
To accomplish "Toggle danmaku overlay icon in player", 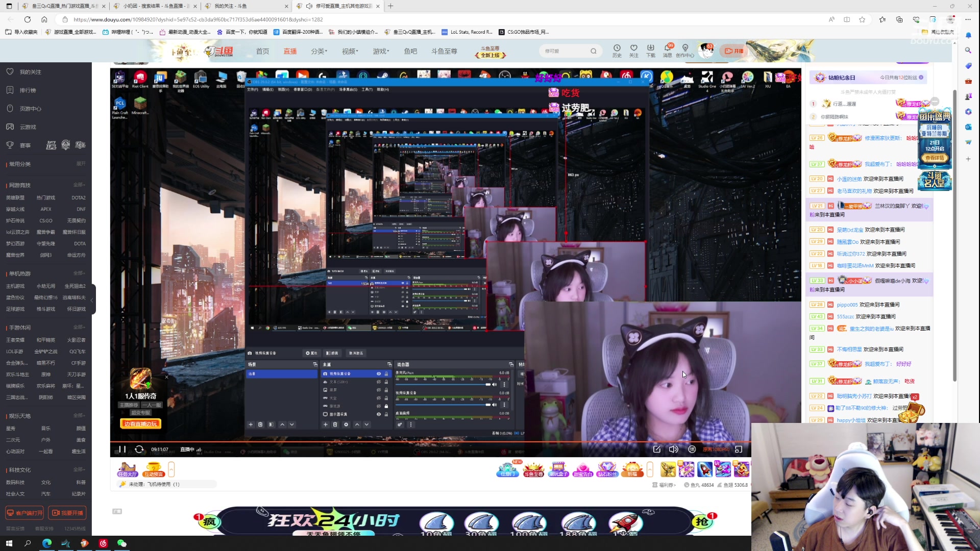I will coord(692,449).
